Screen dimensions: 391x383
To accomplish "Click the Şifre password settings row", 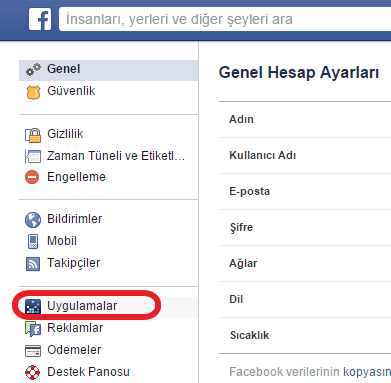I will 305,227.
